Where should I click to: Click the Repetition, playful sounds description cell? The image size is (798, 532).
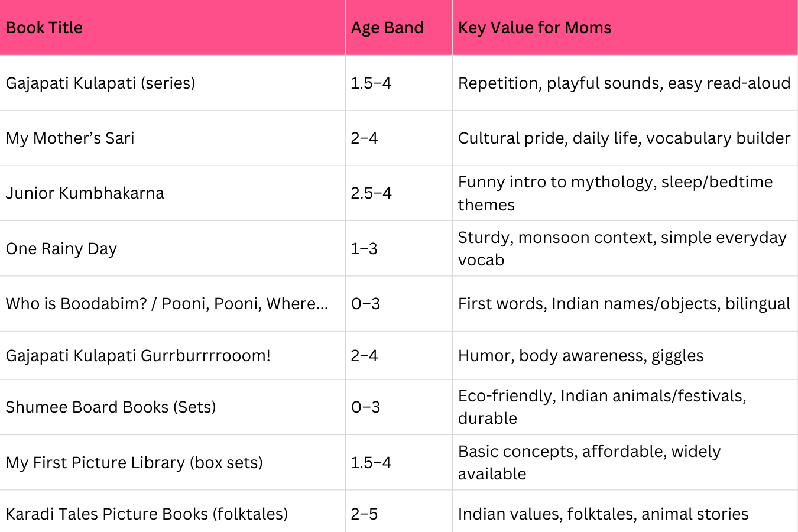click(624, 83)
